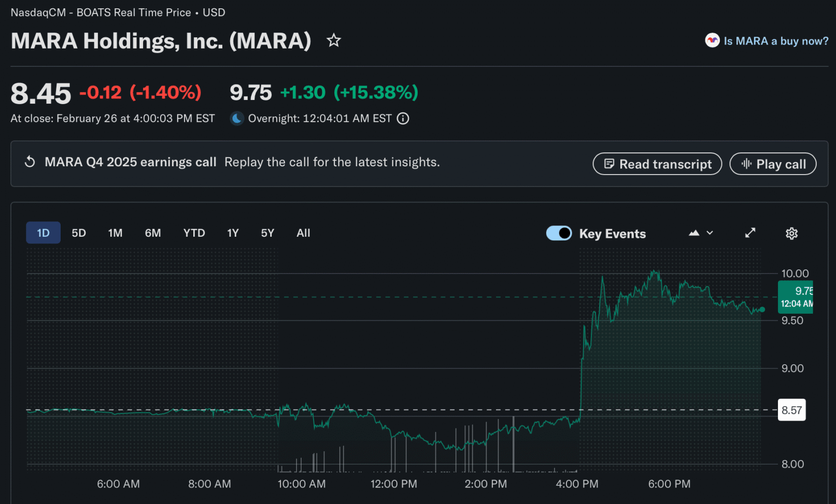Add MARA to watchlist with star icon
The image size is (836, 504).
334,40
